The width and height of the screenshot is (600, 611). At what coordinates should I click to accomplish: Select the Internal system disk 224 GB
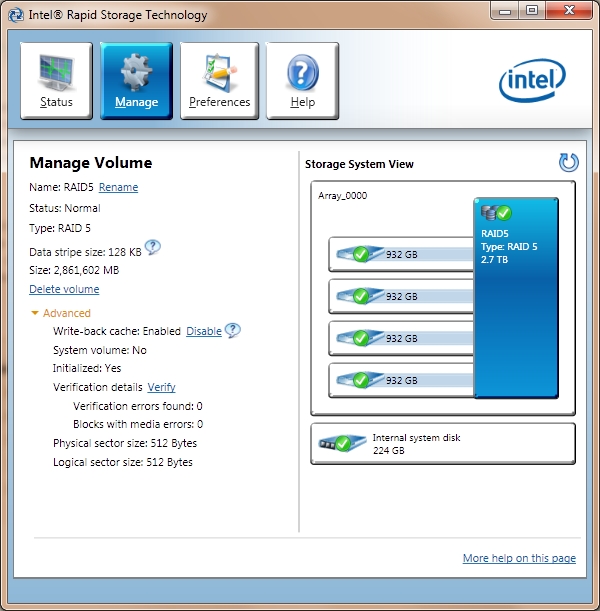443,443
